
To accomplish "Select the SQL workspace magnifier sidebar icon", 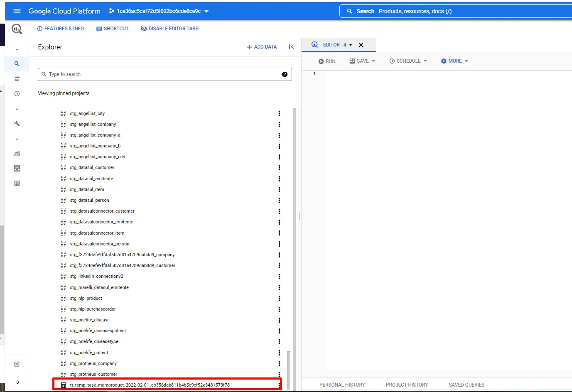I will click(x=17, y=64).
